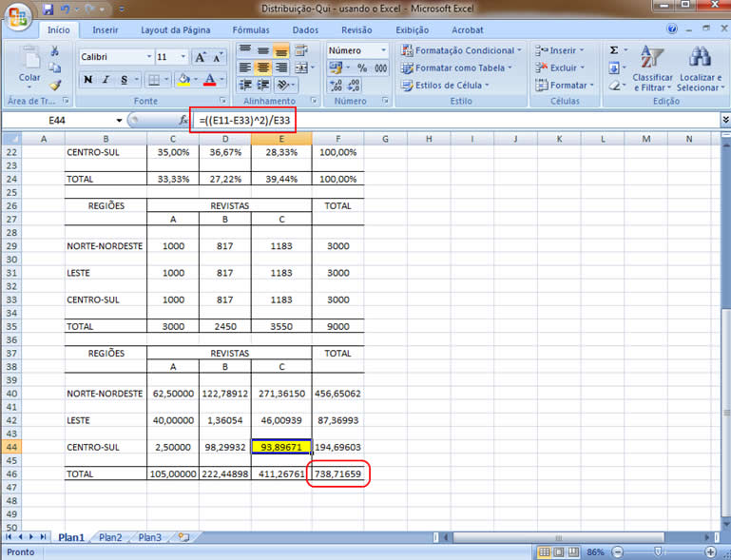The width and height of the screenshot is (731, 560).
Task: Open the Calibri font name dropdown
Action: 148,57
